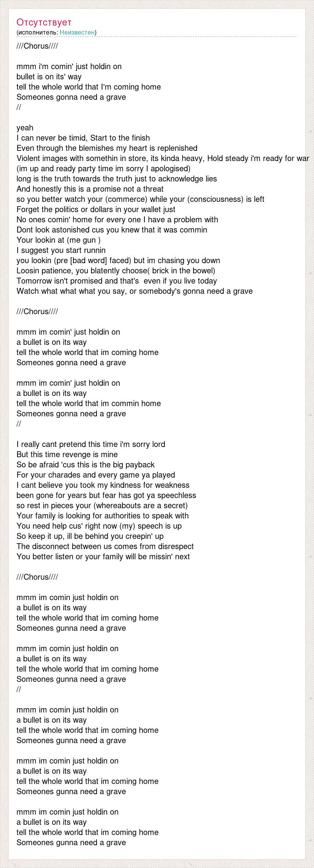Click the line 'I really cant pretend'
This screenshot has width=314, height=868.
point(91,444)
